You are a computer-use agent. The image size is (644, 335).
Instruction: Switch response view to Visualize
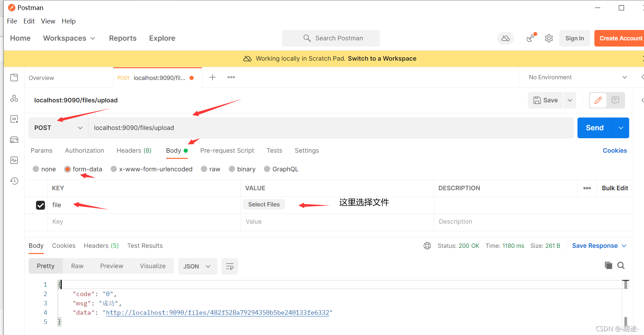(x=153, y=266)
